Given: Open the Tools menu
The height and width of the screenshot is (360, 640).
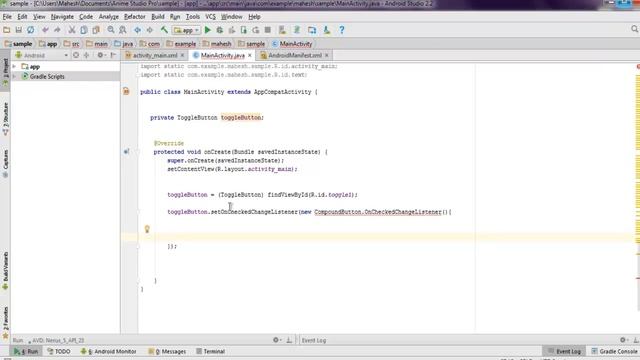Looking at the screenshot, I should coord(193,17).
